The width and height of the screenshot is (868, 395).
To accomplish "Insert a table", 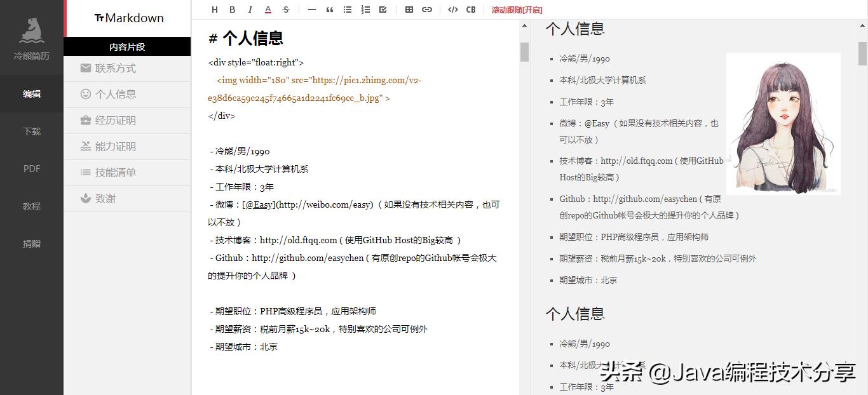I will tap(409, 10).
